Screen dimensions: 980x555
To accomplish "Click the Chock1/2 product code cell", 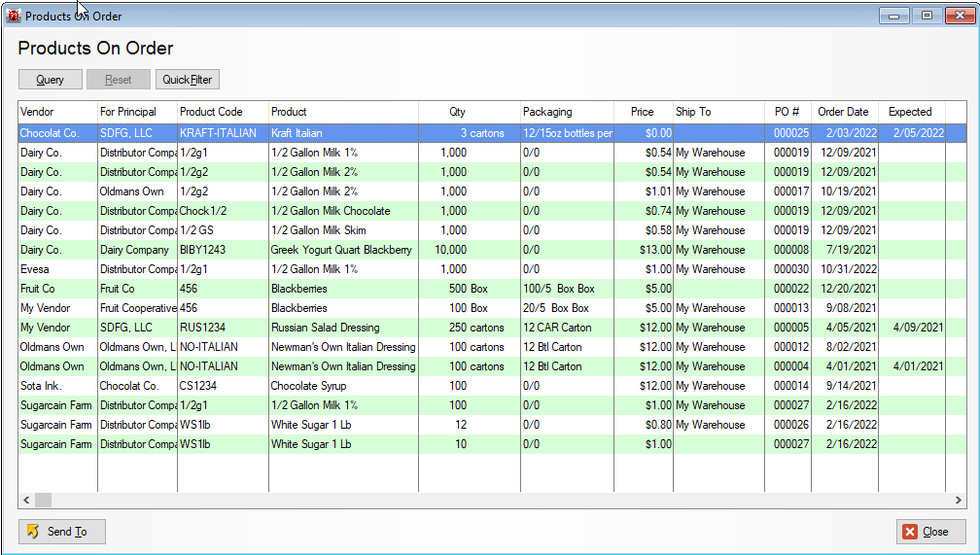I will pos(224,211).
